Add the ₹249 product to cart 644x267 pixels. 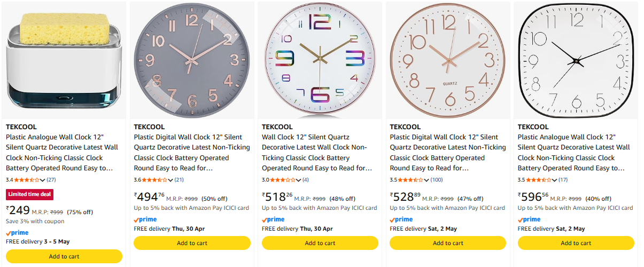[64, 256]
